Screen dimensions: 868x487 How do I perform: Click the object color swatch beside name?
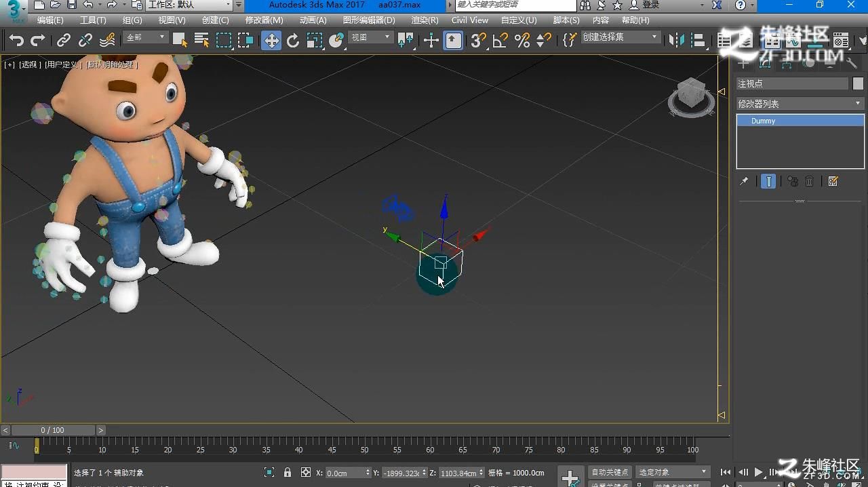click(859, 83)
